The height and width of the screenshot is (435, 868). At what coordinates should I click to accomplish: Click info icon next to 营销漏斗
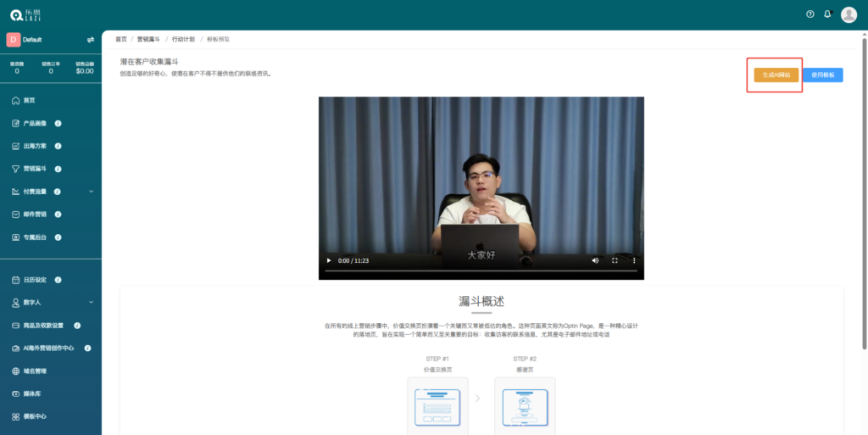click(x=58, y=169)
